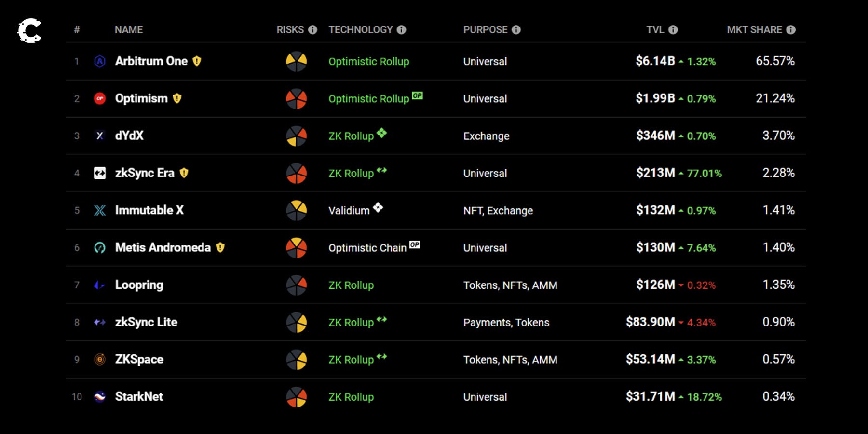Screen dimensions: 868x434
Task: Click the shield badge beside Arbitrum One
Action: (197, 61)
